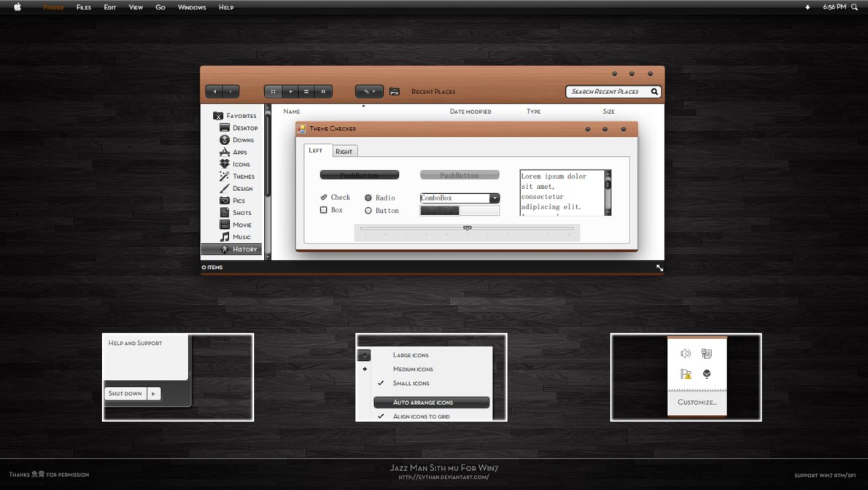Click the Action Center flag icon

[x=685, y=374]
